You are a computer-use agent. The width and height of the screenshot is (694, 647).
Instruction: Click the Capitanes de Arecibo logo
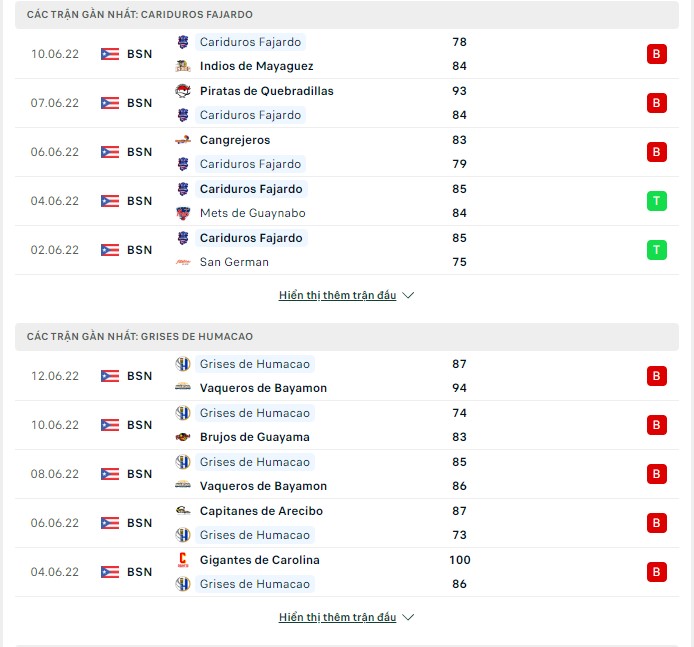point(183,511)
